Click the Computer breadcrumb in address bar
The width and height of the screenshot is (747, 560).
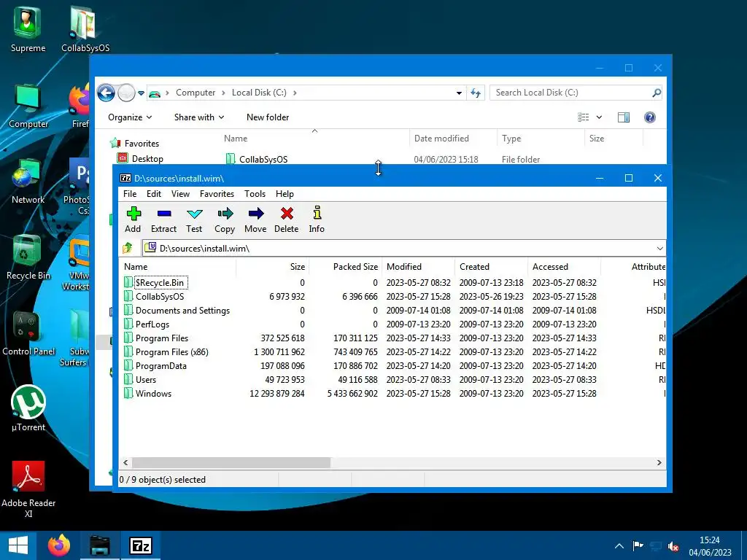click(x=196, y=93)
